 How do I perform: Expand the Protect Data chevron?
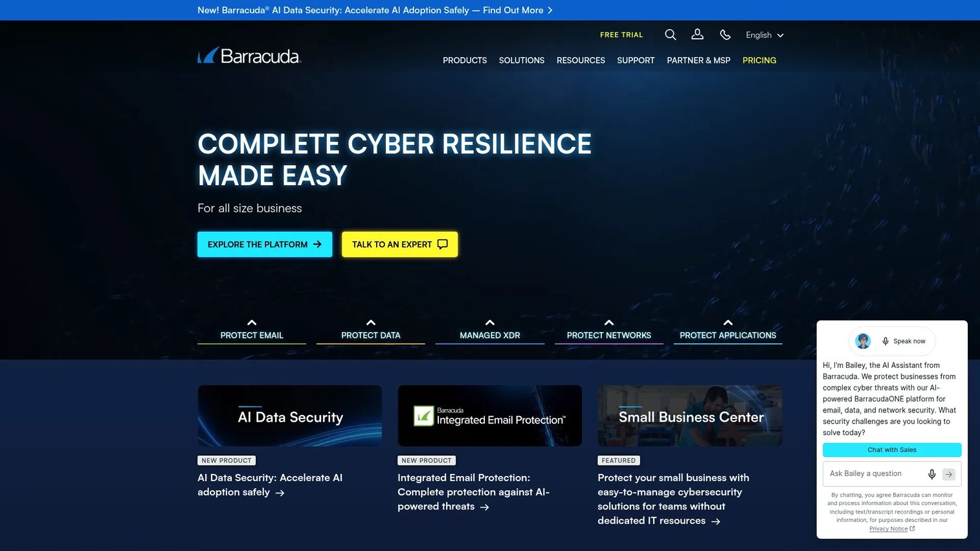pyautogui.click(x=371, y=322)
